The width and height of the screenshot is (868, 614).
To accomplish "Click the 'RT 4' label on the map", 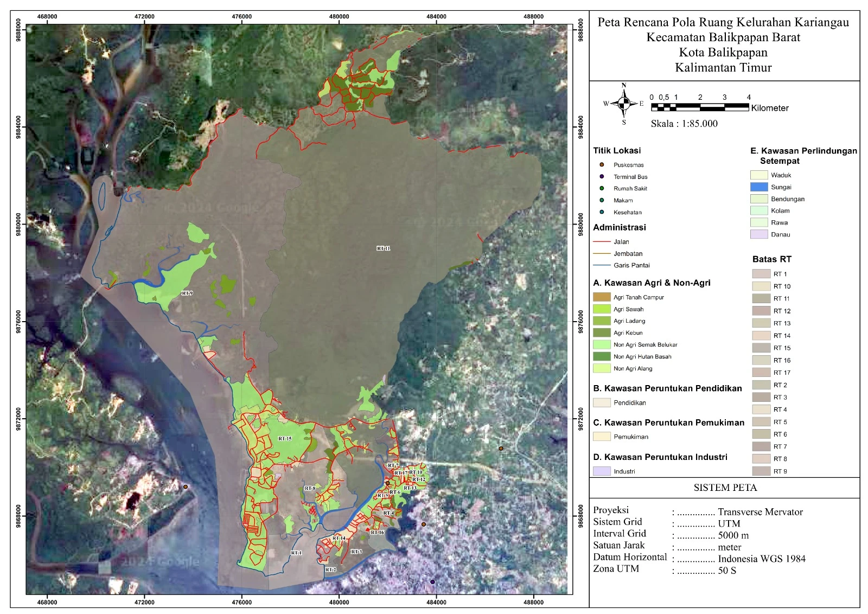I will point(388,513).
